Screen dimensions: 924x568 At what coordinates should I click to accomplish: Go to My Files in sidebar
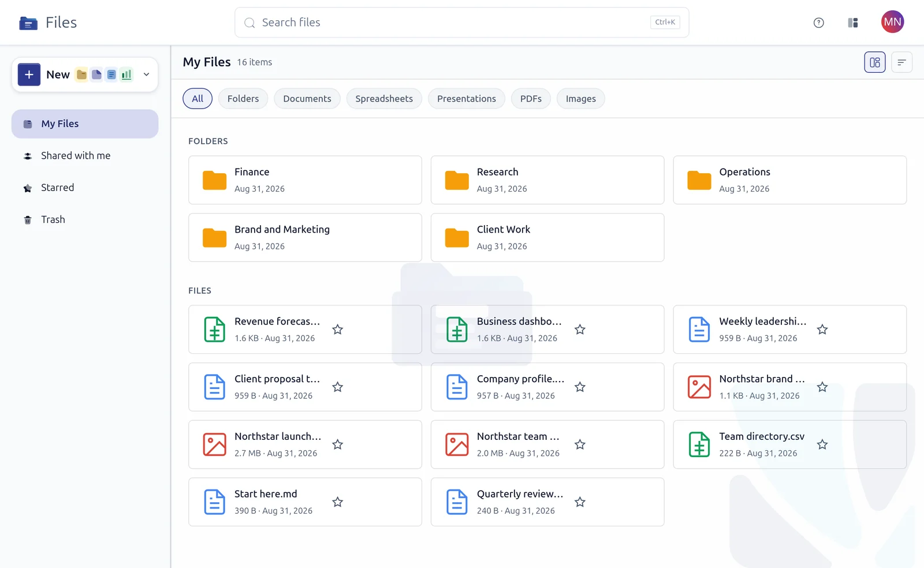tap(85, 124)
